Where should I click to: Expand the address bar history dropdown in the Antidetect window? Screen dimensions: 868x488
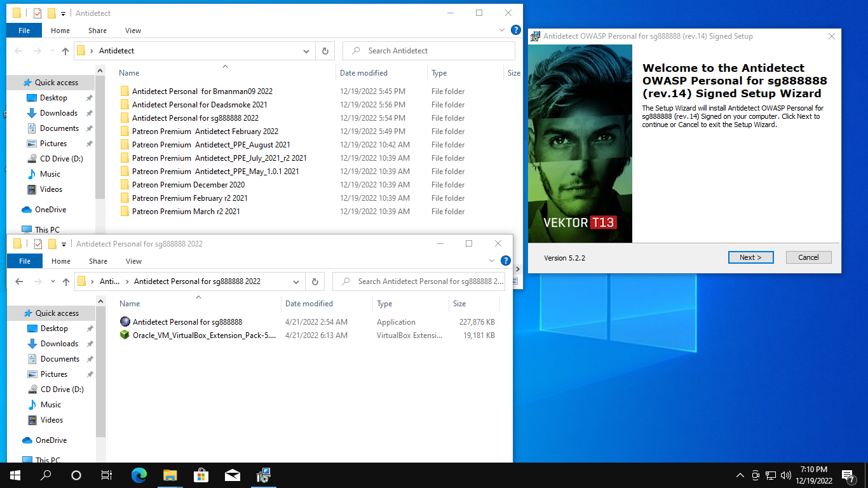[x=306, y=51]
